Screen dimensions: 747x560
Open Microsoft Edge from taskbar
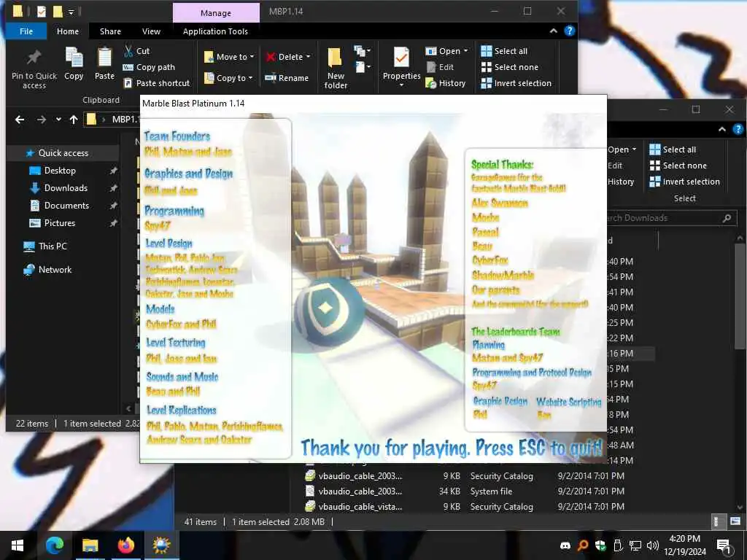(54, 545)
